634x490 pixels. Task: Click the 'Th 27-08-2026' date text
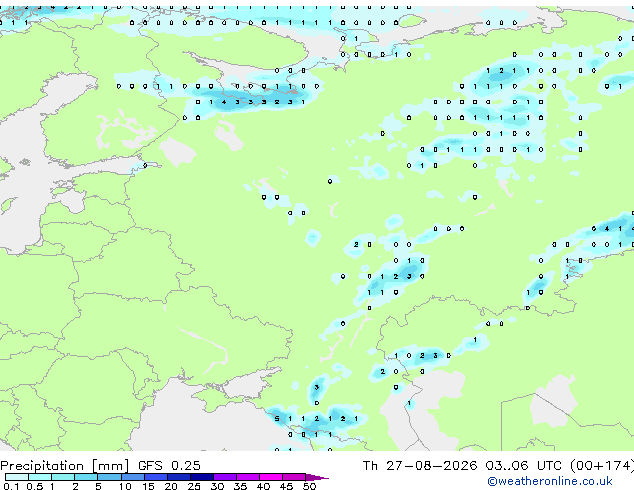pos(420,466)
